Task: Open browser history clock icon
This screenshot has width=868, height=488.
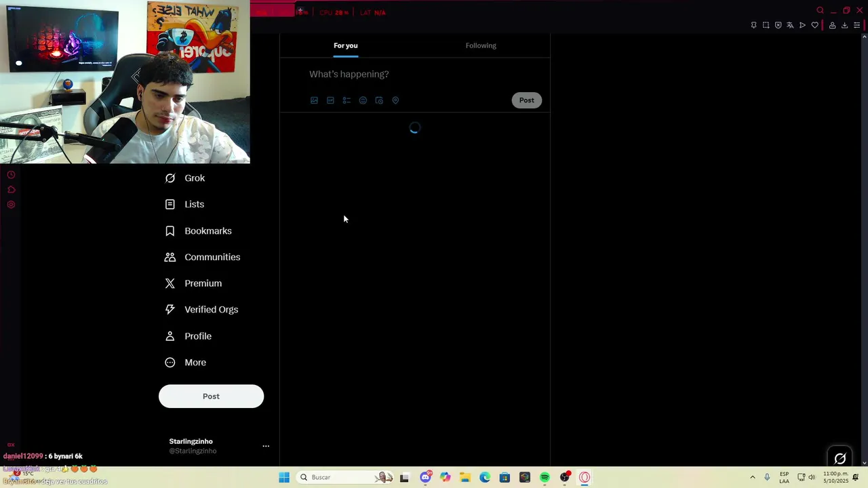Action: [x=11, y=175]
